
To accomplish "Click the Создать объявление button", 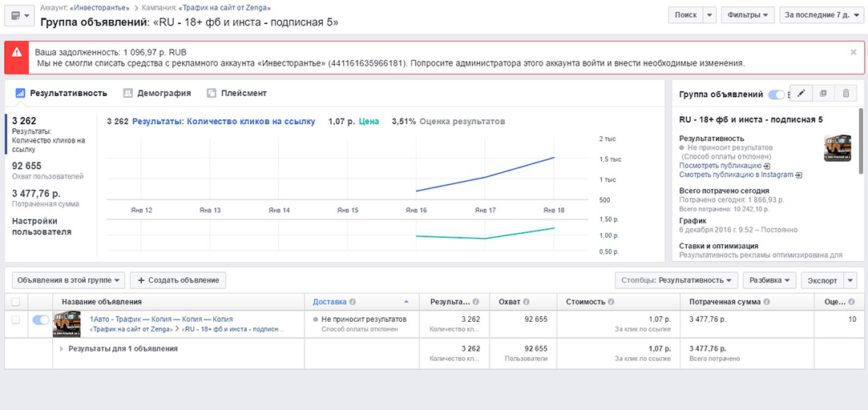I will (x=178, y=280).
